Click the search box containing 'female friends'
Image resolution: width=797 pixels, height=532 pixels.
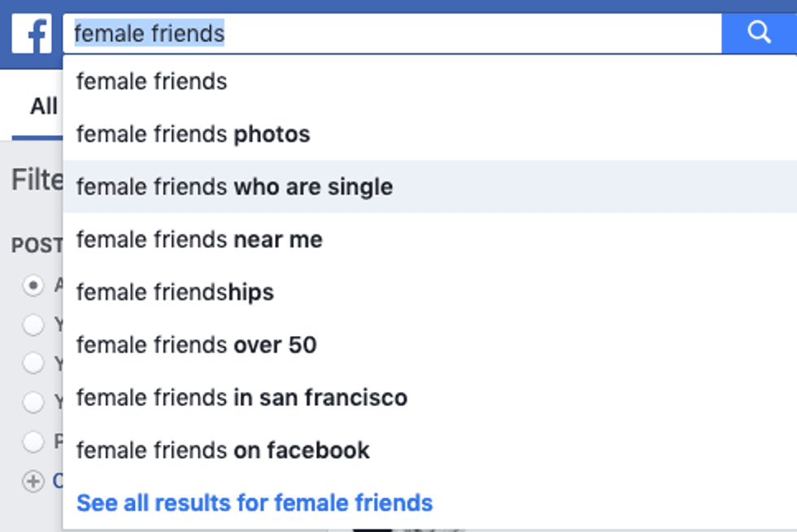click(390, 33)
